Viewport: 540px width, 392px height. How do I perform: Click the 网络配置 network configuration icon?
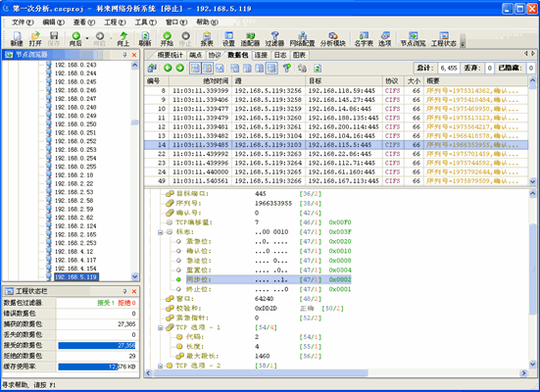point(302,38)
